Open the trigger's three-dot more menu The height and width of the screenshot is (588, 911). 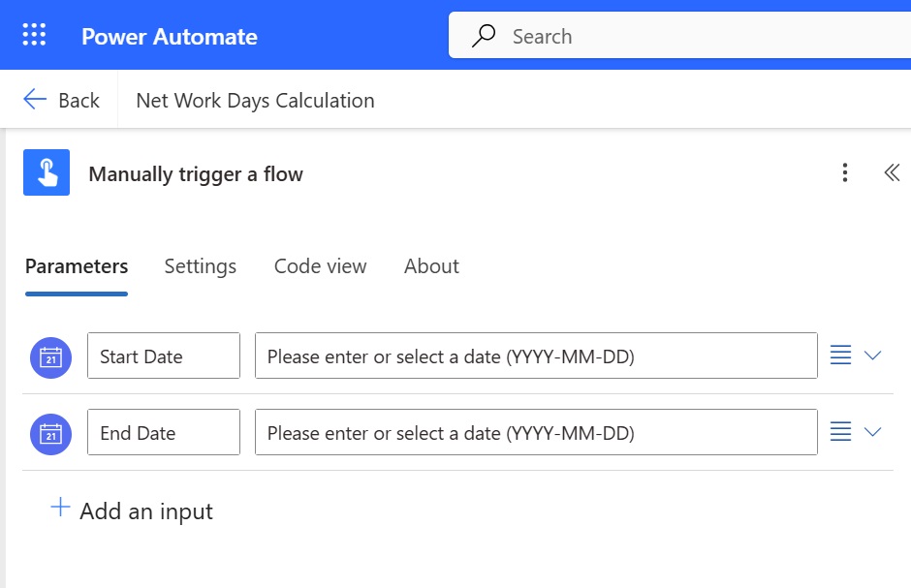pyautogui.click(x=845, y=172)
